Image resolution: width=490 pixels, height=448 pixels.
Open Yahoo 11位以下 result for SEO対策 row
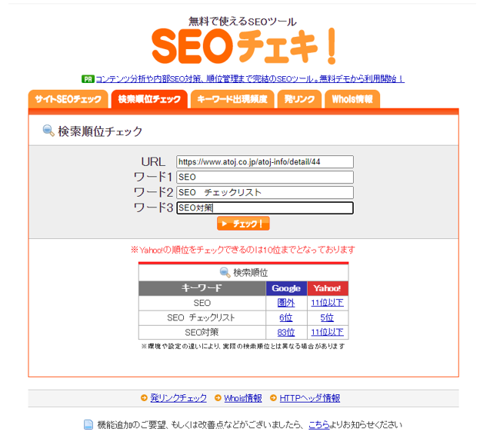(327, 333)
